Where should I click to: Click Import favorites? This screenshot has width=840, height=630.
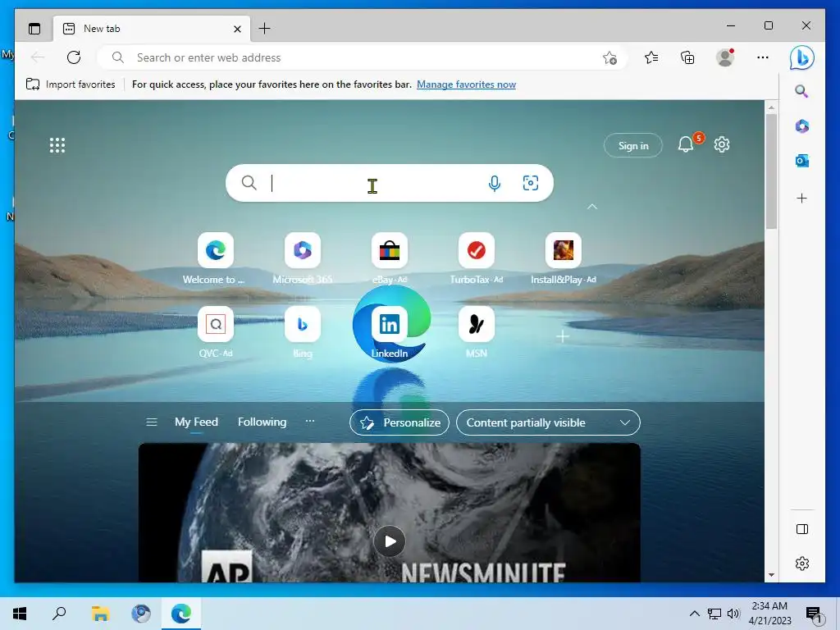click(x=71, y=84)
